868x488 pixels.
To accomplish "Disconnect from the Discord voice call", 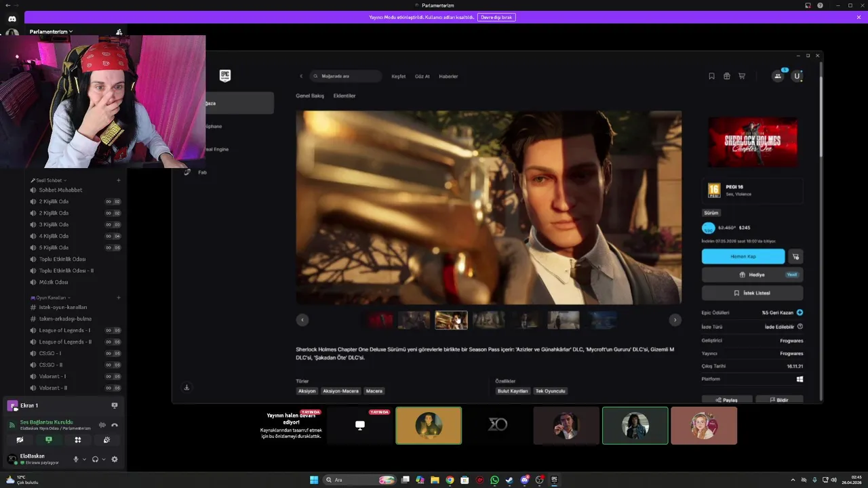I will (115, 425).
